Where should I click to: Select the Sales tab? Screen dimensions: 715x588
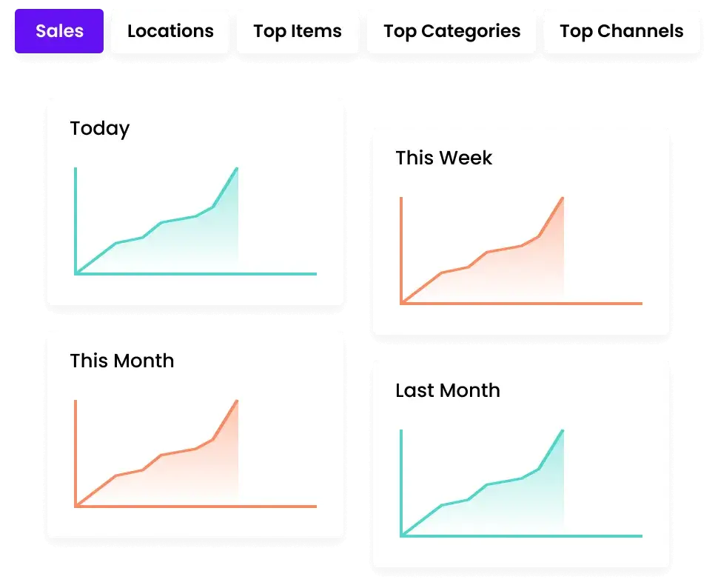click(59, 31)
